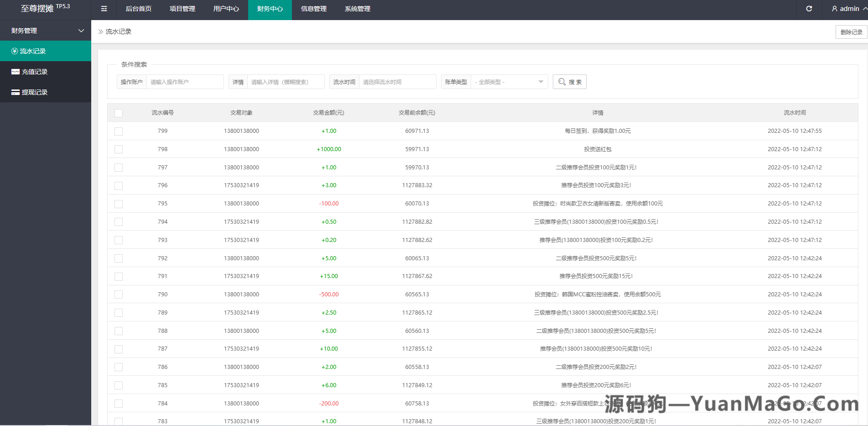Toggle the select-all checkbox in table header

[x=119, y=113]
